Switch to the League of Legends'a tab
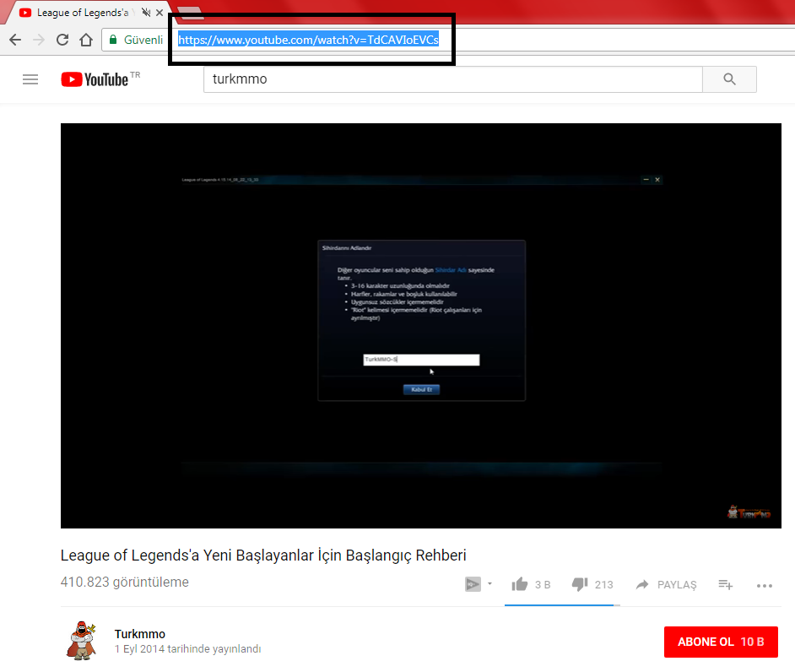 click(x=83, y=13)
